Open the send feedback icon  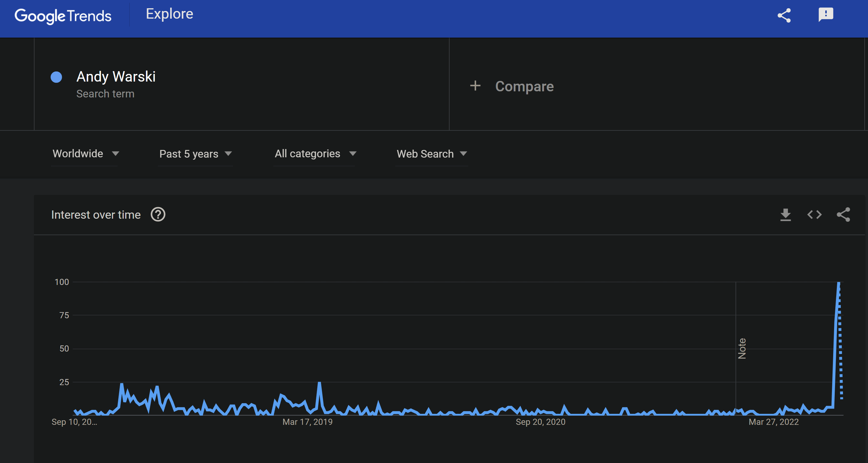click(x=826, y=15)
